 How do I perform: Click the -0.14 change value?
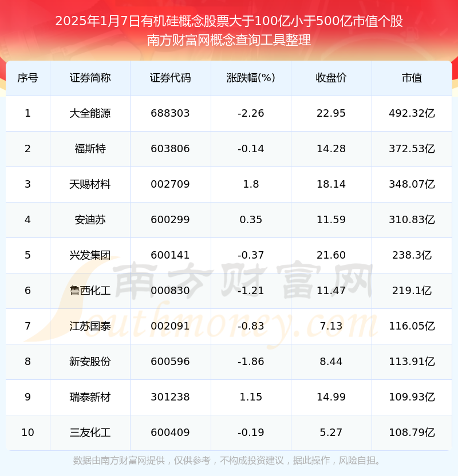pyautogui.click(x=251, y=149)
